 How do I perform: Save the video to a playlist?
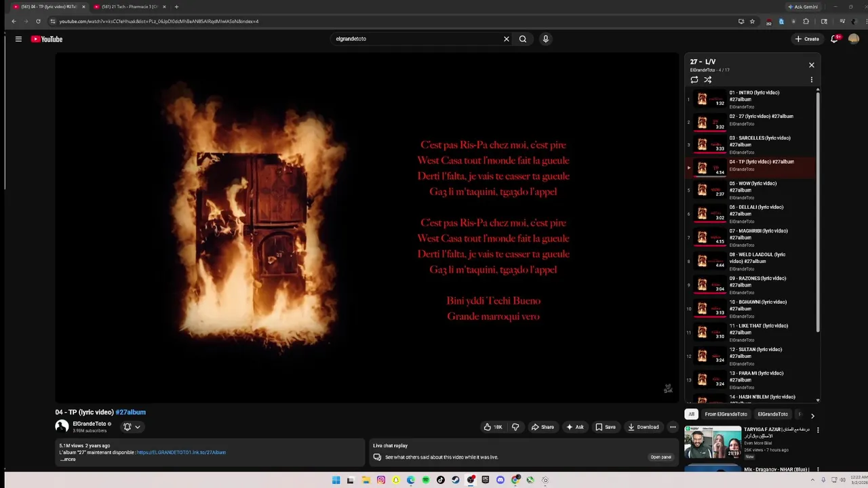tap(606, 427)
